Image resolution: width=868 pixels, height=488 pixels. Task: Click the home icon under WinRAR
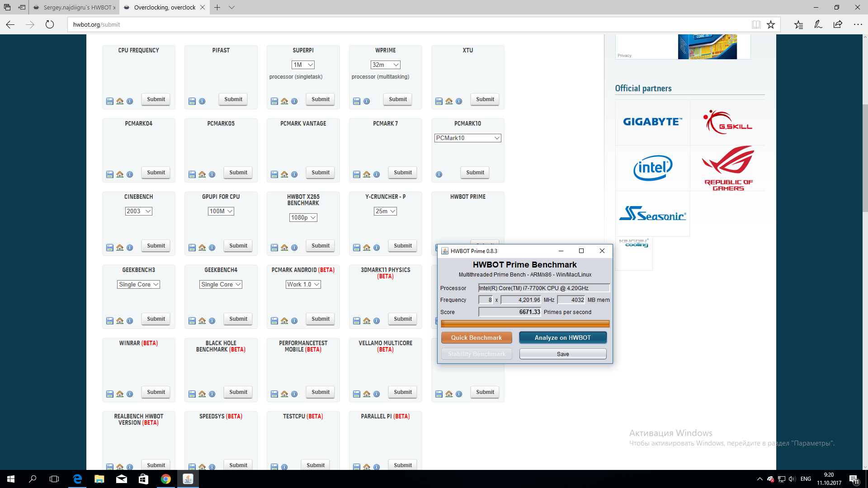(x=120, y=394)
